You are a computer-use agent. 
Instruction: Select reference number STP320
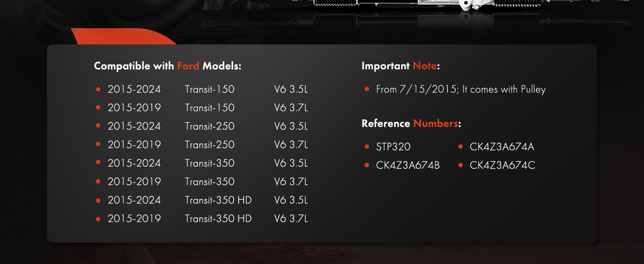393,147
